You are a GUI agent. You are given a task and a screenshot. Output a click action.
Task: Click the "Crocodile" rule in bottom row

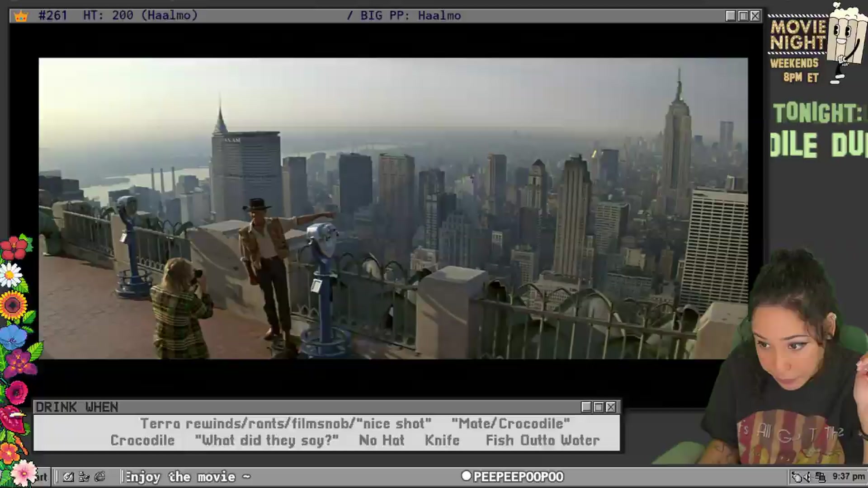[x=142, y=440]
